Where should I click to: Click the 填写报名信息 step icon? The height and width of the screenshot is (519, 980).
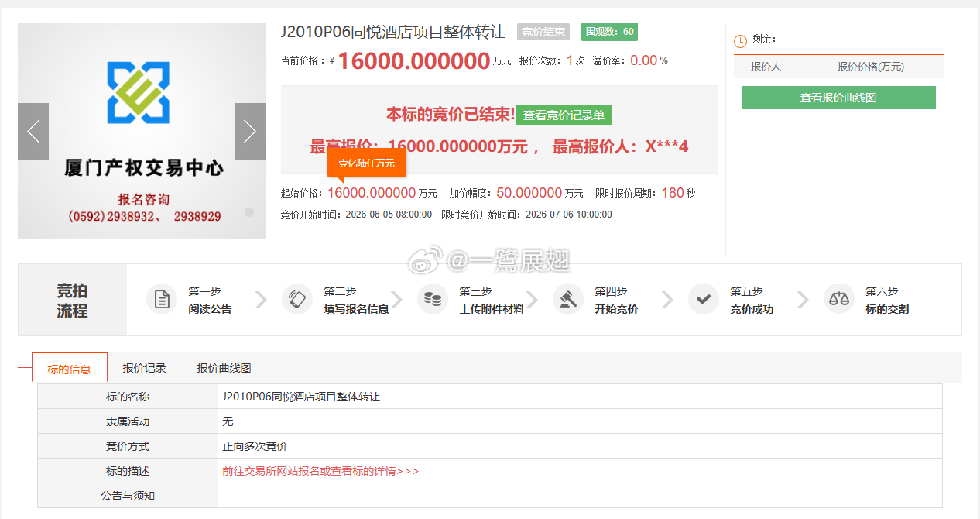pos(297,299)
